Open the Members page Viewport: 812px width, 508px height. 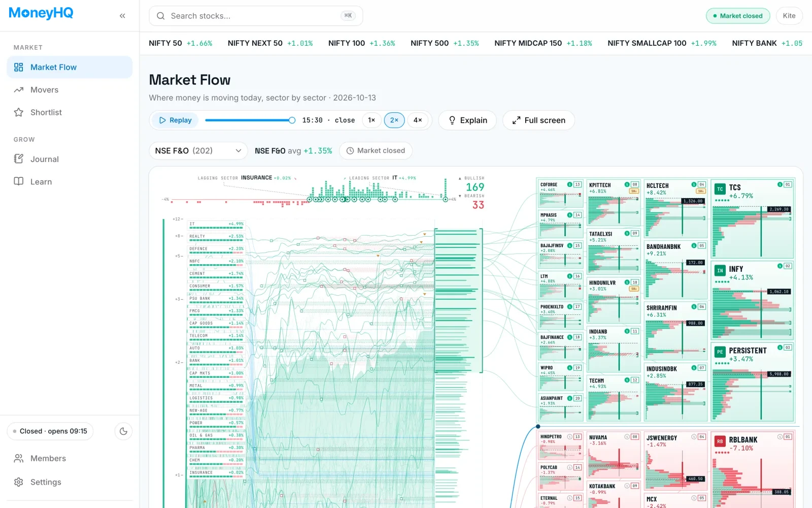70,458
